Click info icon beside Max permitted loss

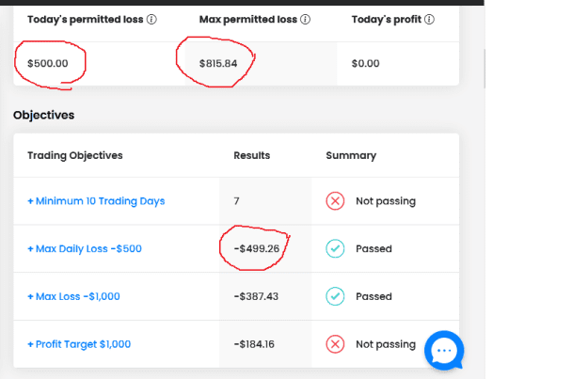point(305,19)
